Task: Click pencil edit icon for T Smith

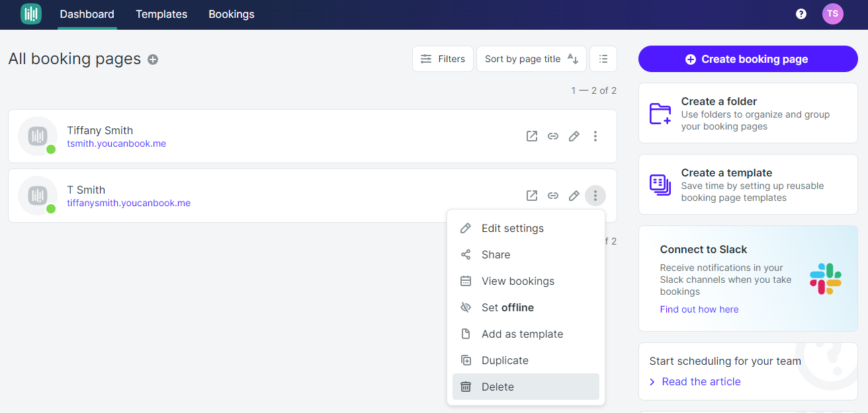Action: point(574,196)
